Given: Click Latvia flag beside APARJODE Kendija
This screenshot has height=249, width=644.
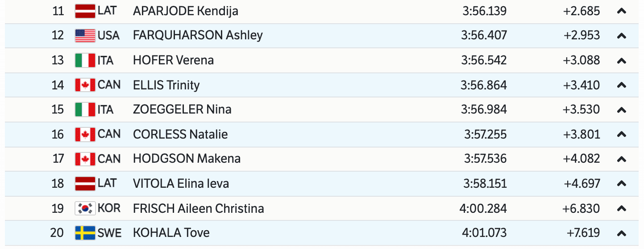Looking at the screenshot, I should (x=85, y=11).
